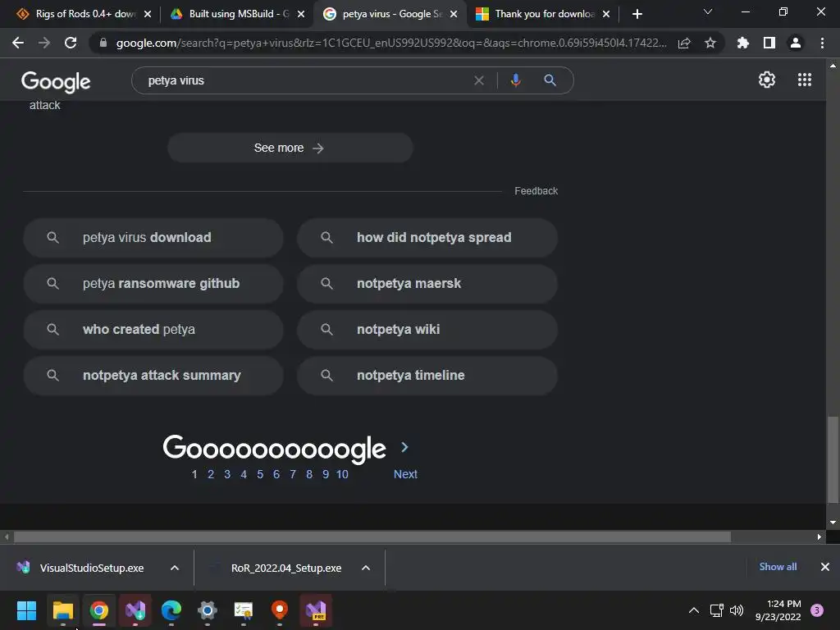Open tab search chevron in title bar
Image resolution: width=840 pixels, height=630 pixels.
click(x=708, y=11)
